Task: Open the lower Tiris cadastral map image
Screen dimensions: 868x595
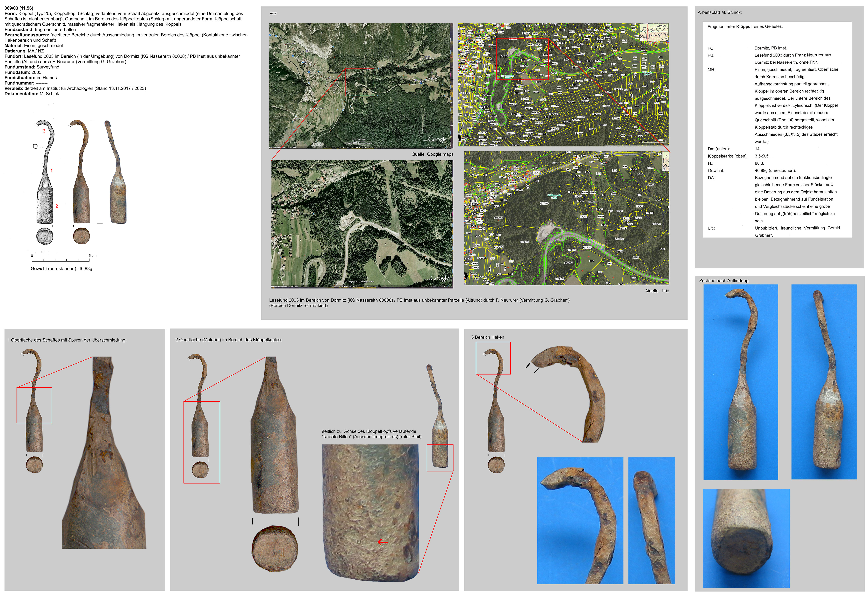Action: pos(566,218)
